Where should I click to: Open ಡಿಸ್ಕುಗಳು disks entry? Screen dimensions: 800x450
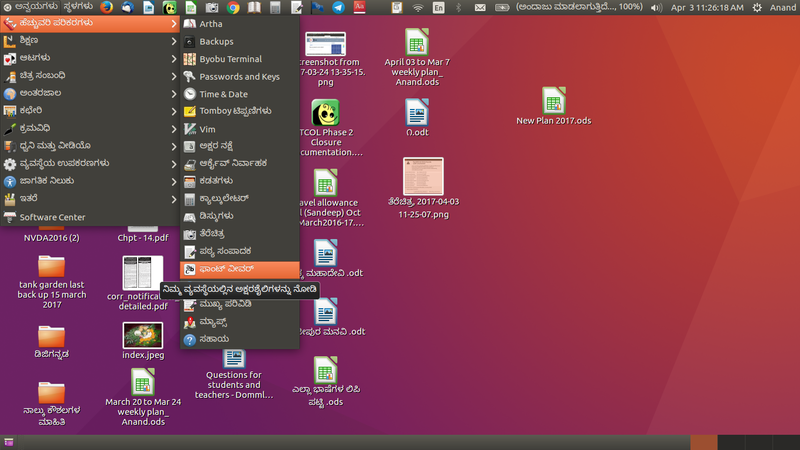pyautogui.click(x=240, y=216)
